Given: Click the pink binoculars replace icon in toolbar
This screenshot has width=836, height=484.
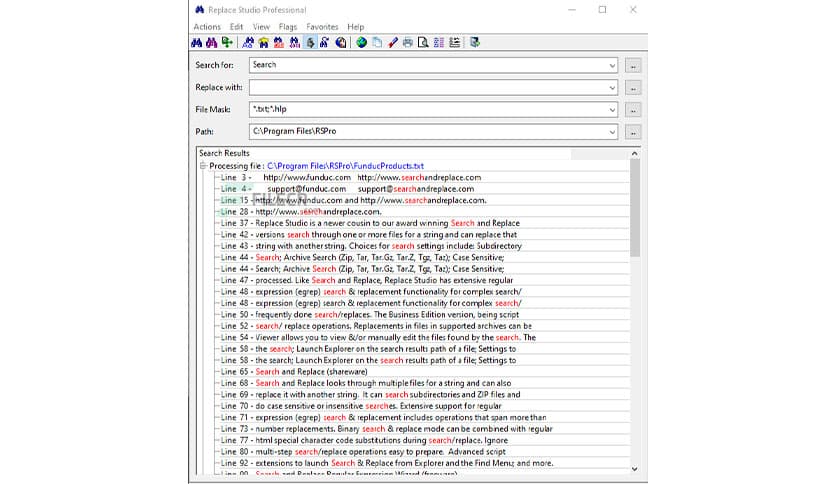Looking at the screenshot, I should point(212,42).
